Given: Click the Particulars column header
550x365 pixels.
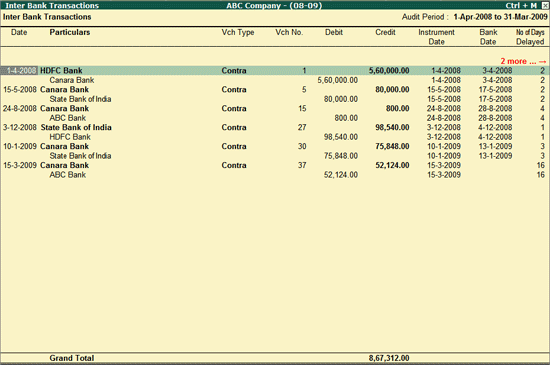Looking at the screenshot, I should [69, 32].
